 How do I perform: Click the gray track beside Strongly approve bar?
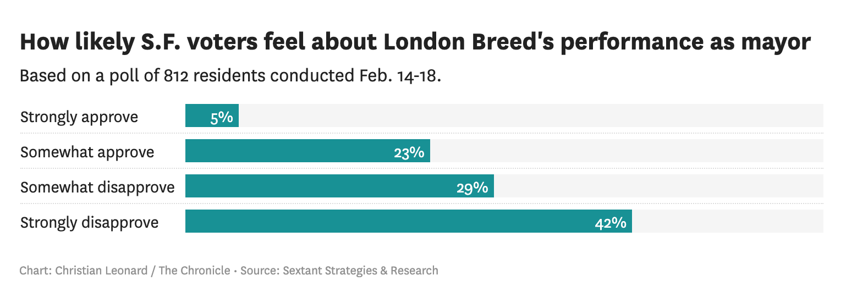pos(531,116)
